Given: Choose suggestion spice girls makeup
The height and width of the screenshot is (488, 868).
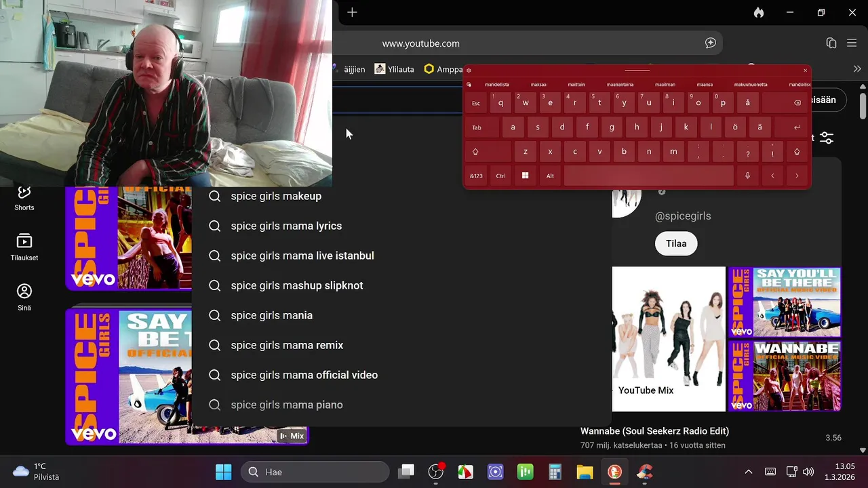Looking at the screenshot, I should [401, 196].
